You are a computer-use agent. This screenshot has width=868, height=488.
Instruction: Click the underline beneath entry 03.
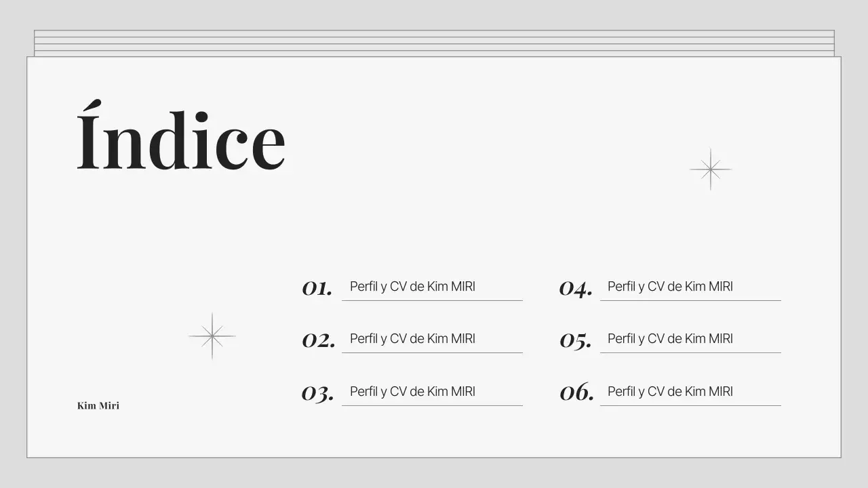[432, 405]
